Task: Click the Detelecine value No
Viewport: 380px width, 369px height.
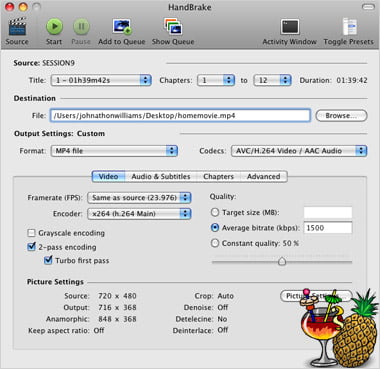Action: [x=222, y=319]
